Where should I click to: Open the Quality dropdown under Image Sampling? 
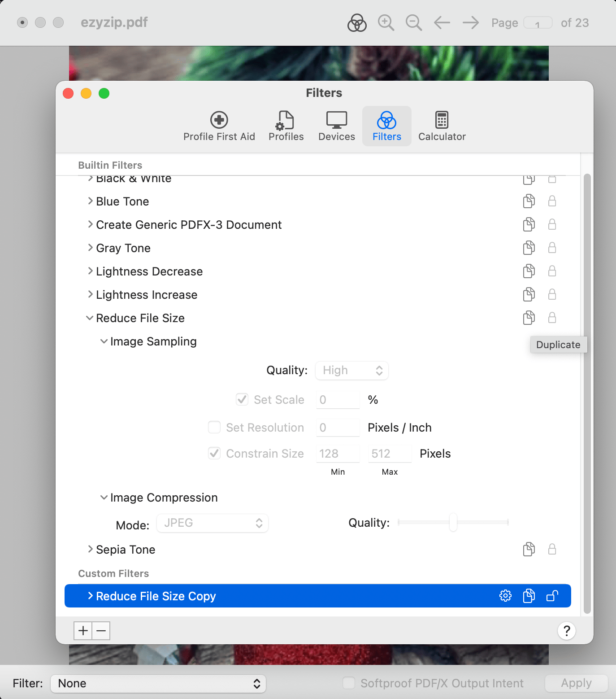coord(352,370)
